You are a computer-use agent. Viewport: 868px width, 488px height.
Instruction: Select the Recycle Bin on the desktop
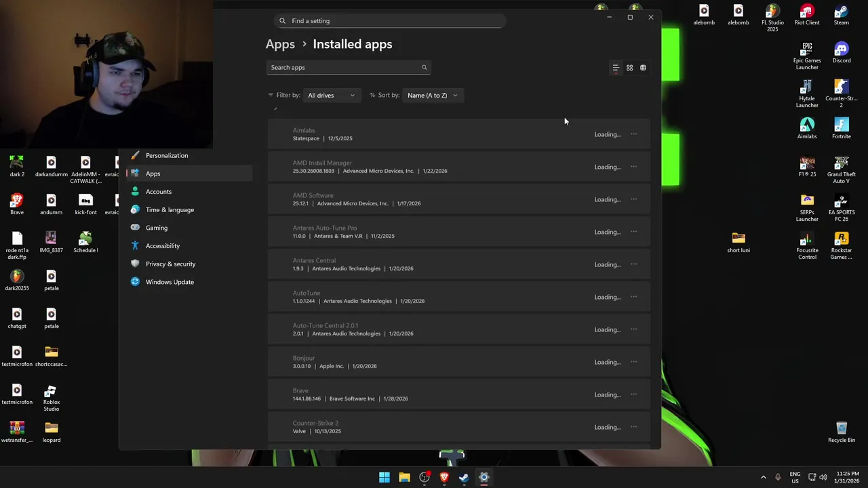pos(842,432)
